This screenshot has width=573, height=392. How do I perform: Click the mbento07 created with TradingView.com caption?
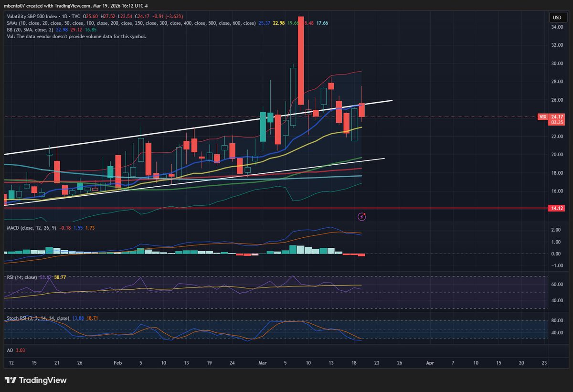coord(76,7)
